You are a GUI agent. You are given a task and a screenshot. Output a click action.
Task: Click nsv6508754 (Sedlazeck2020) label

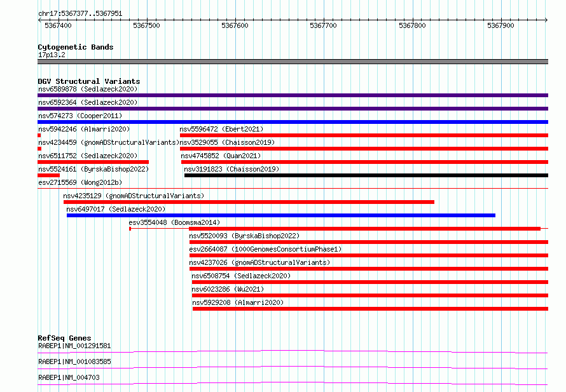(x=241, y=276)
